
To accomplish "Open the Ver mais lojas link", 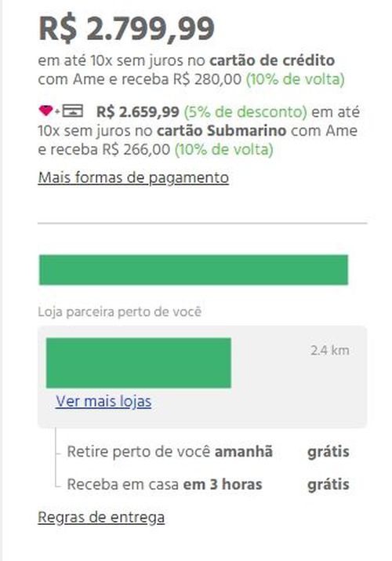I will (x=103, y=402).
